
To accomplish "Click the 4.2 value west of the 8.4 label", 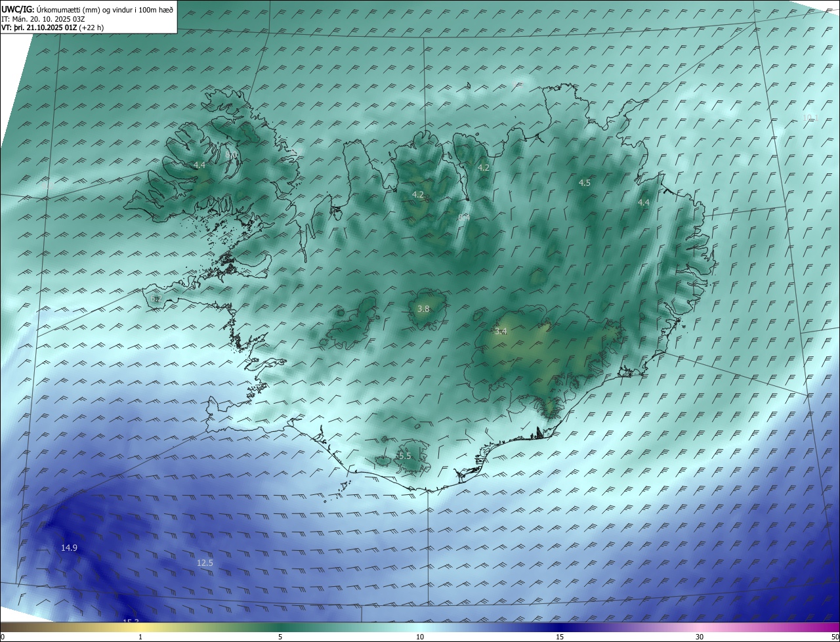I will coord(418,195).
